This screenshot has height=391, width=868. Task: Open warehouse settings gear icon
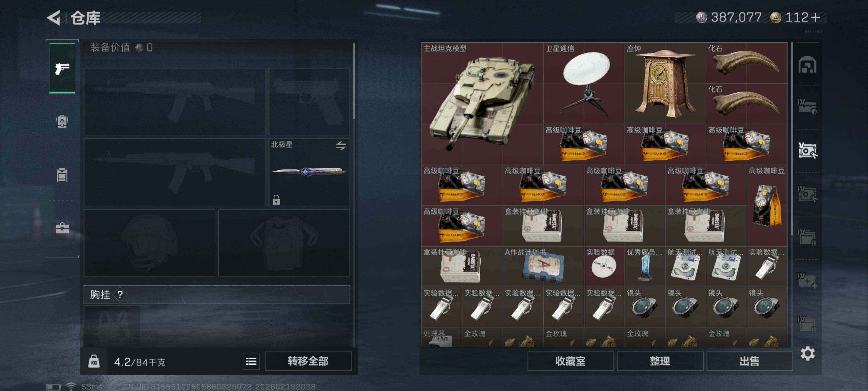[x=807, y=354]
